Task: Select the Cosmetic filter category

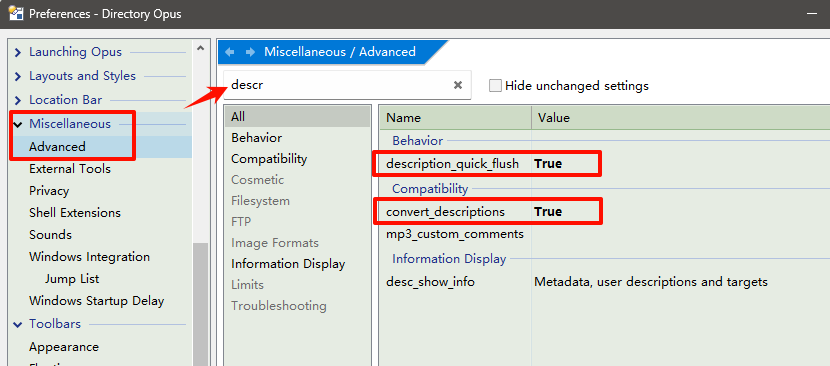Action: pyautogui.click(x=257, y=180)
